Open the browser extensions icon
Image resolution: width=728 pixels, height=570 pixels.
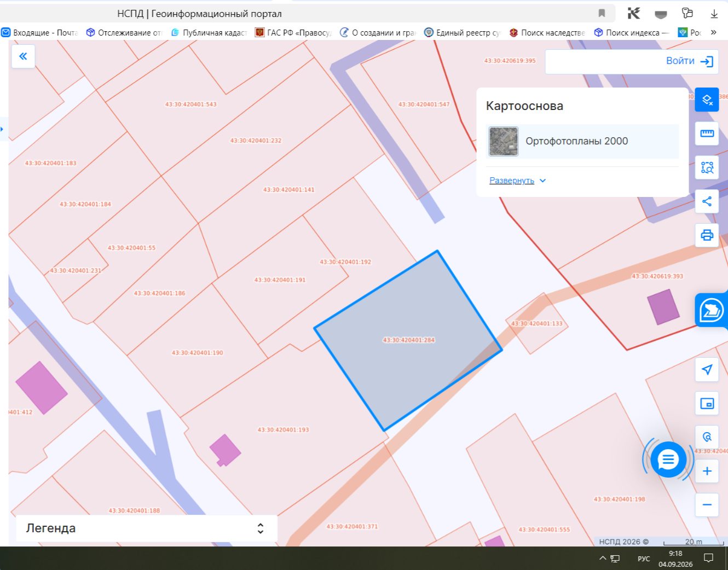(687, 14)
